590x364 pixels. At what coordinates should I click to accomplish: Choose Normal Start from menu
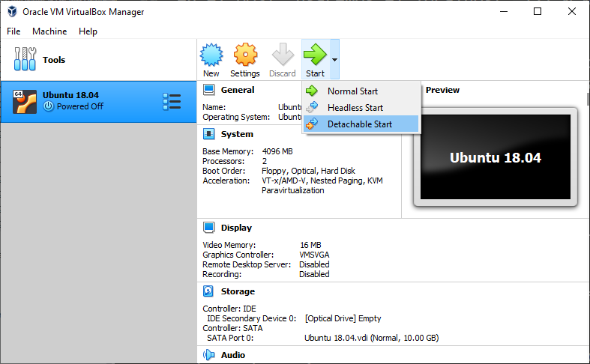click(361, 91)
